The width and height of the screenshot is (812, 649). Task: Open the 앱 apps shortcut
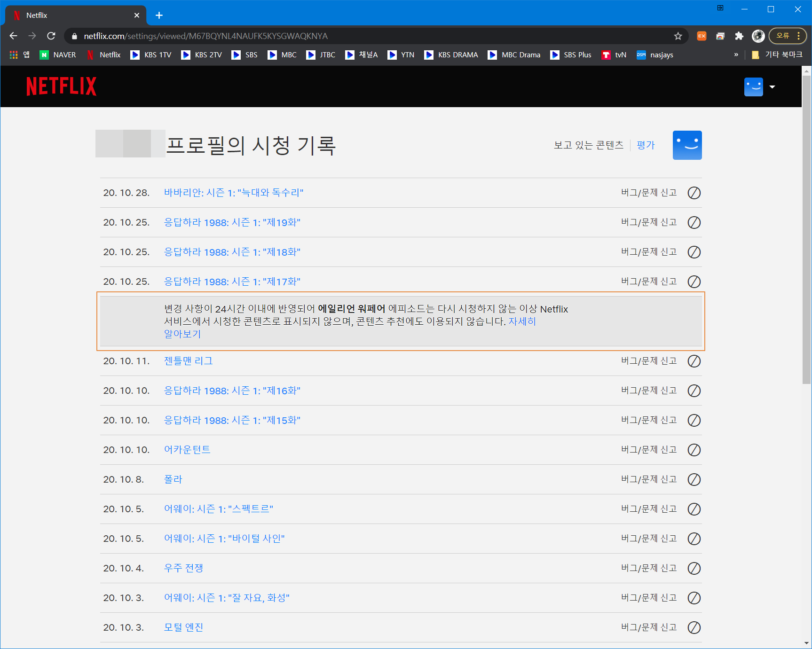pos(20,55)
